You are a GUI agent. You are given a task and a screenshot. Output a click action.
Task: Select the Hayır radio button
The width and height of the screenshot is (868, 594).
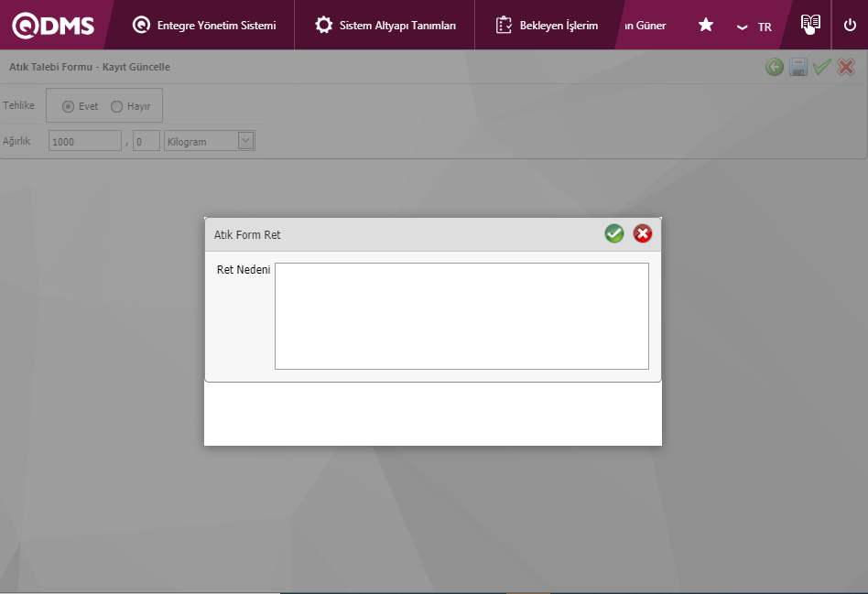116,106
